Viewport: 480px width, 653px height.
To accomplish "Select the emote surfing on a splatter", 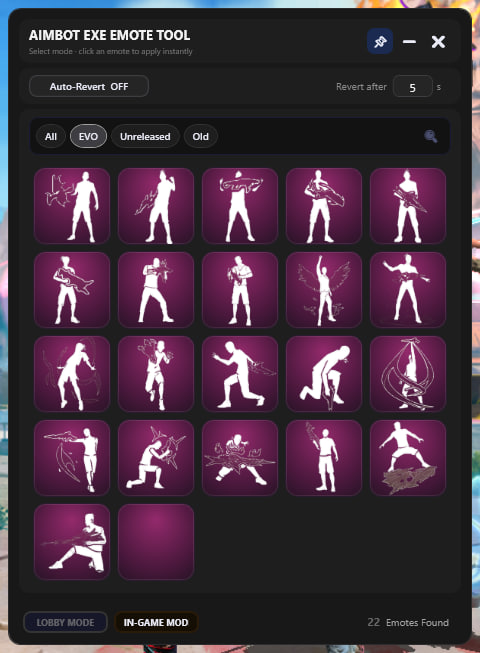I will point(408,458).
